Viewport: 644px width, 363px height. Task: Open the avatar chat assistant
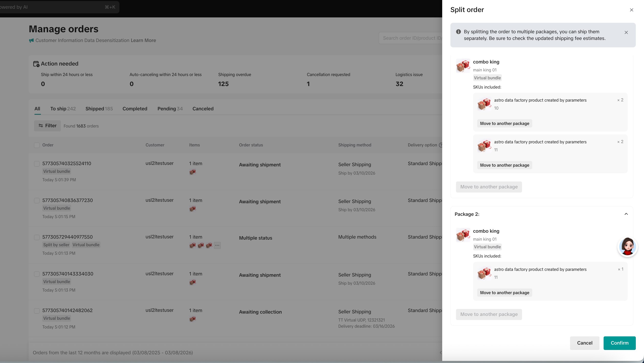coord(627,247)
